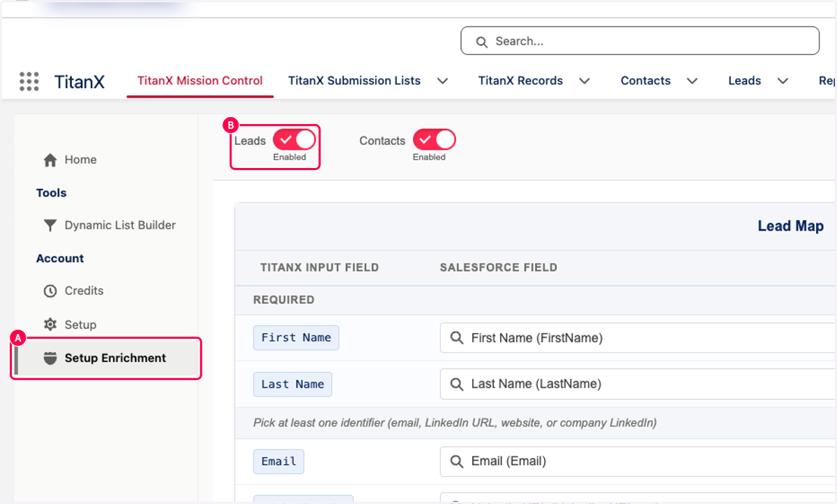This screenshot has width=837, height=504.
Task: Expand the Leads tab chevron
Action: tap(783, 81)
